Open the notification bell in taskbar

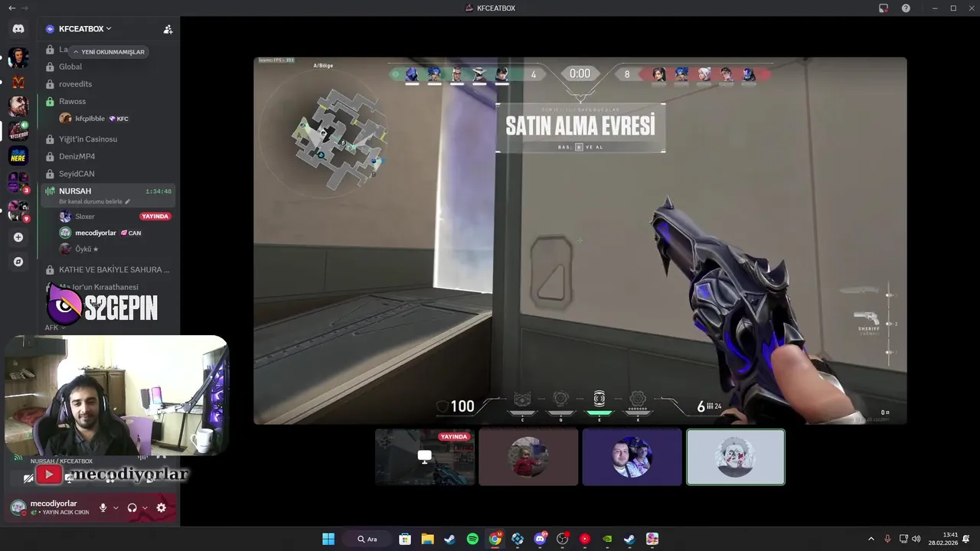[966, 539]
